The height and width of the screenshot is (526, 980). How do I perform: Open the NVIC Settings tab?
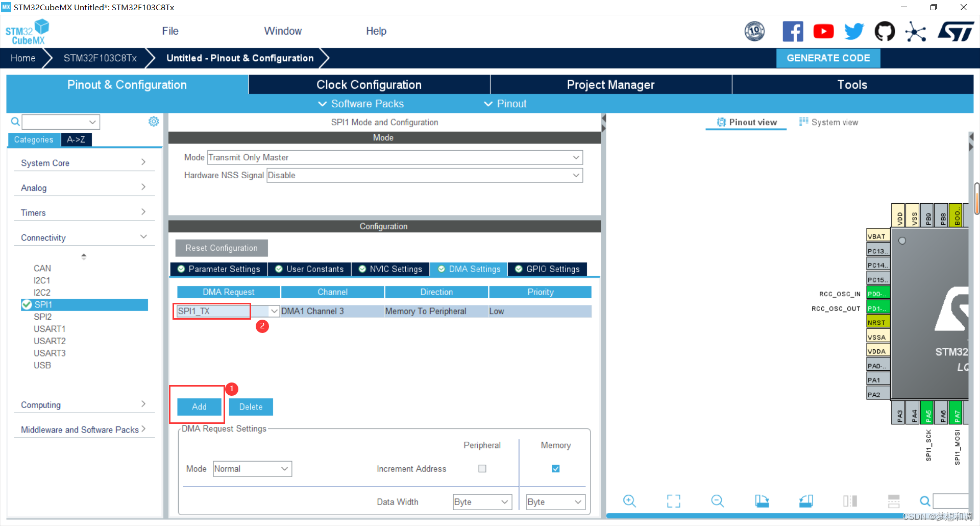[390, 269]
